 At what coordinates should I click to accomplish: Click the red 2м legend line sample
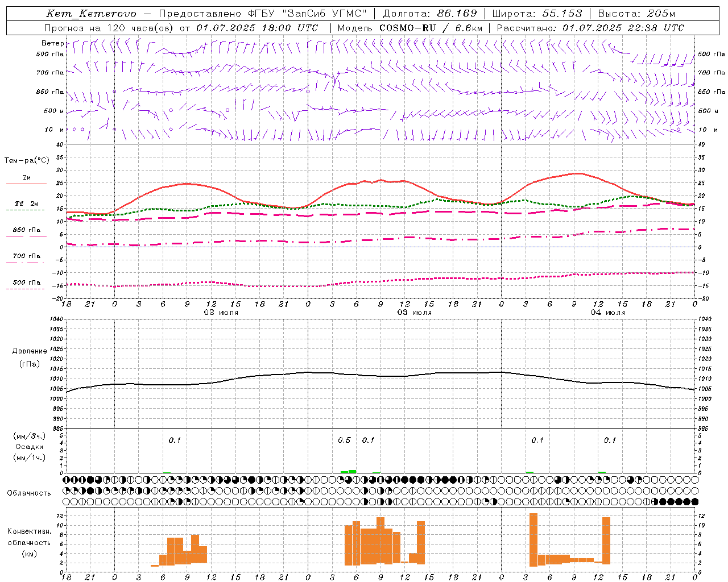(x=26, y=184)
